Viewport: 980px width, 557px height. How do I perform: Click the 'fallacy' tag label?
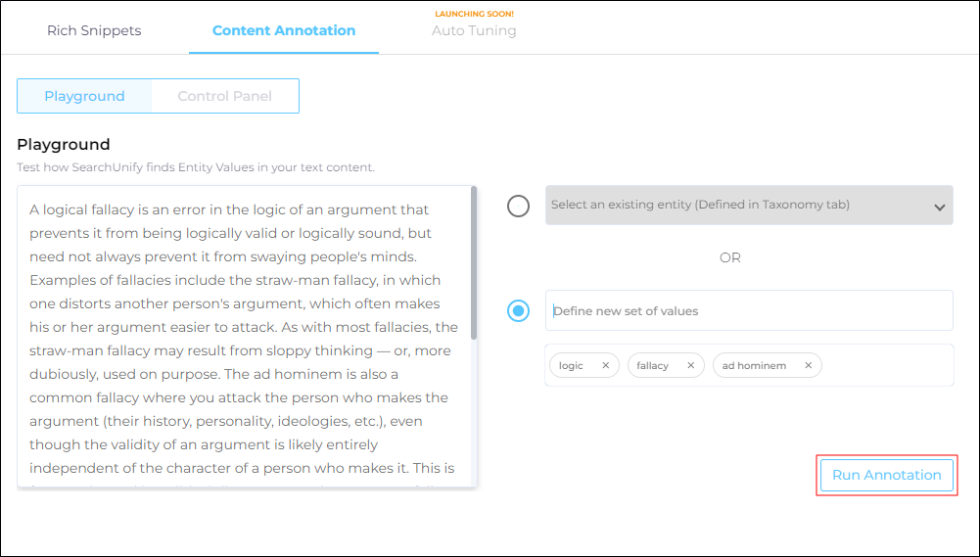[652, 365]
